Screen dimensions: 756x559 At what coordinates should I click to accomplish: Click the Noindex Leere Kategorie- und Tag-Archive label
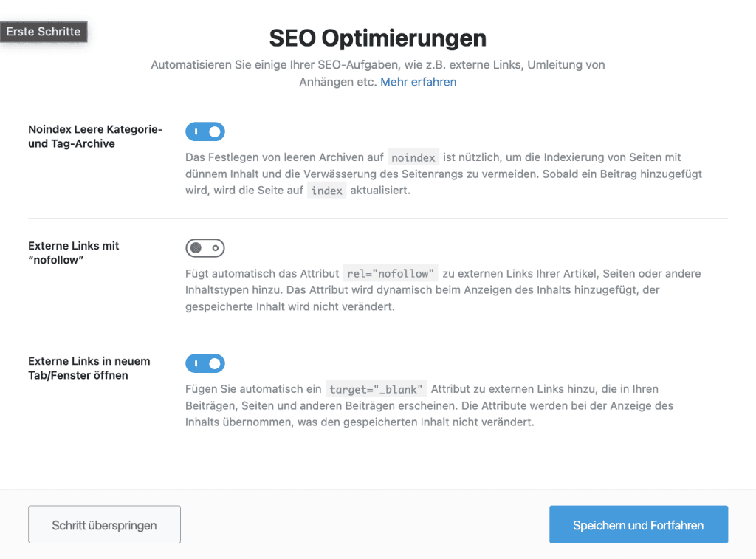pos(94,137)
